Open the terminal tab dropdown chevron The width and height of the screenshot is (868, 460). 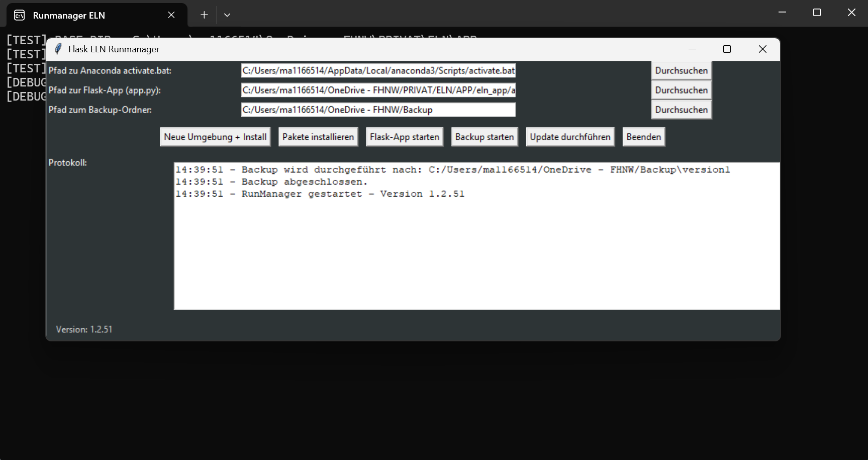click(227, 15)
